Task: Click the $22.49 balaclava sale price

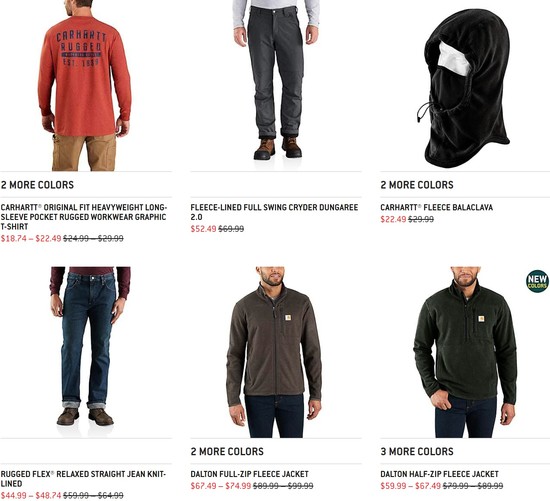Action: [x=393, y=219]
